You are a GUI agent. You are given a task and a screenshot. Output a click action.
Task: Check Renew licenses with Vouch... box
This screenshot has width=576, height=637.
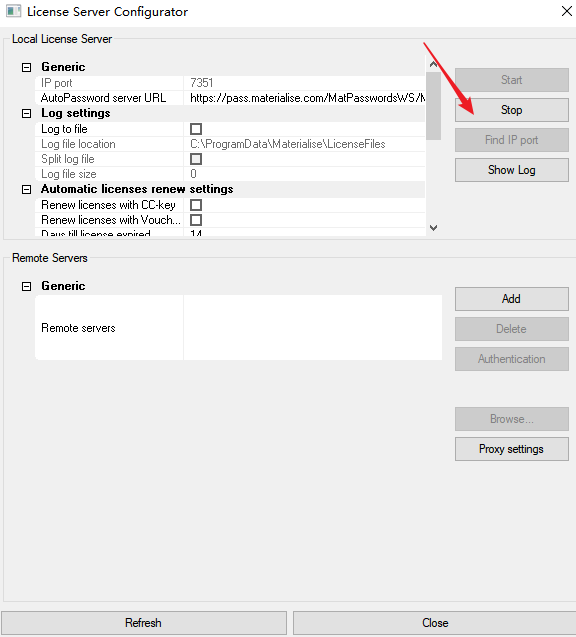(x=196, y=220)
